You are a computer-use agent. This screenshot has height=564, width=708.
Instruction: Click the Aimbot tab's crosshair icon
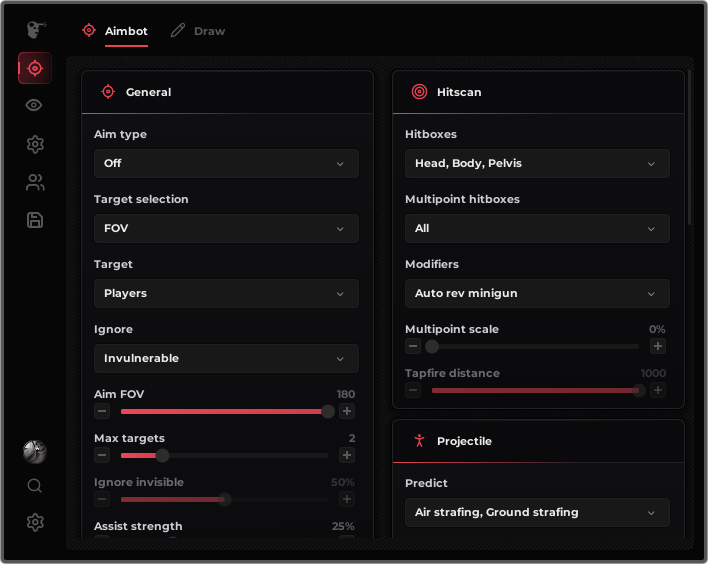click(x=89, y=30)
